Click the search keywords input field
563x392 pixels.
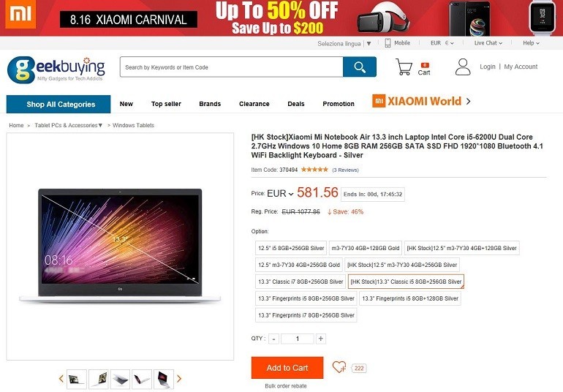pos(232,67)
